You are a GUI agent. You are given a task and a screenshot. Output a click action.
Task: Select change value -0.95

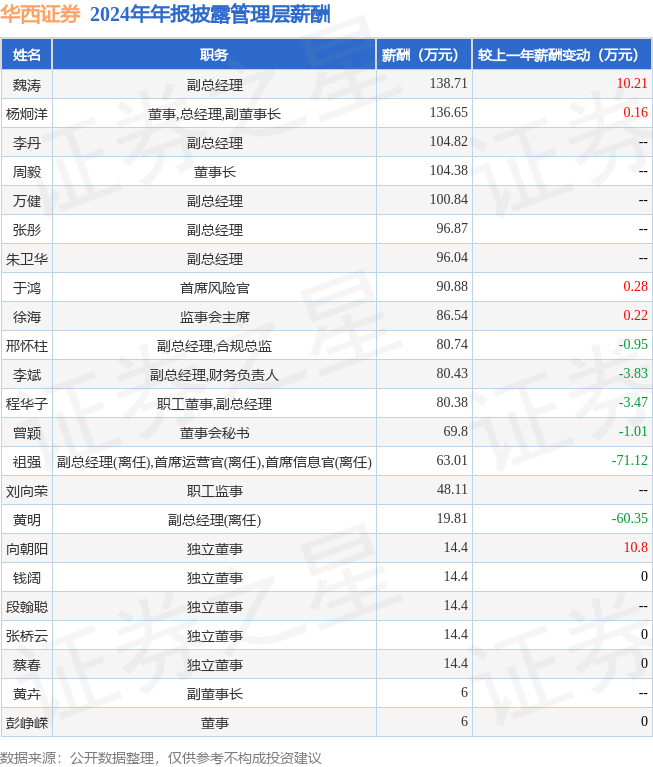(633, 344)
